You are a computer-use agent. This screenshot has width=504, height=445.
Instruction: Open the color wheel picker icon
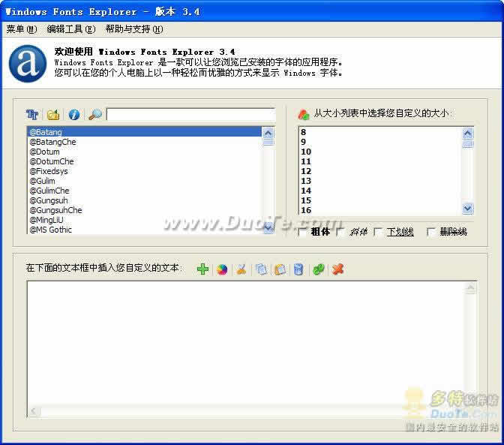222,269
